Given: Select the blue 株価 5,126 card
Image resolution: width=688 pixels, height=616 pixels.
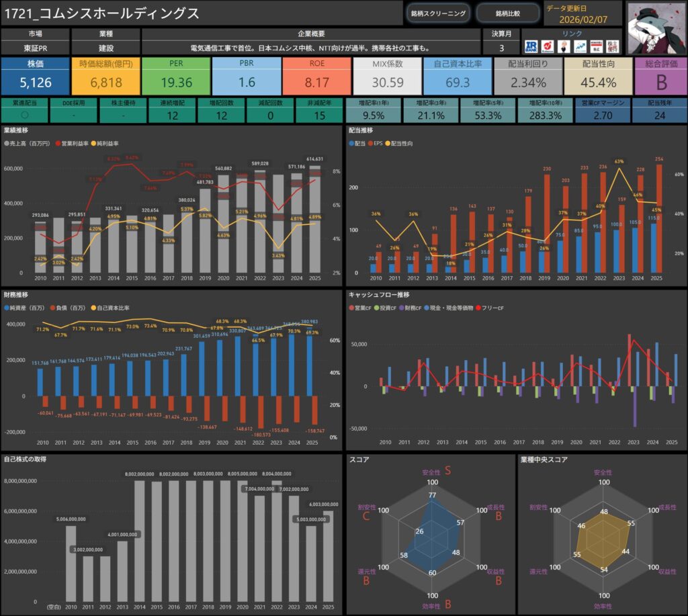Looking at the screenshot, I should [x=35, y=75].
